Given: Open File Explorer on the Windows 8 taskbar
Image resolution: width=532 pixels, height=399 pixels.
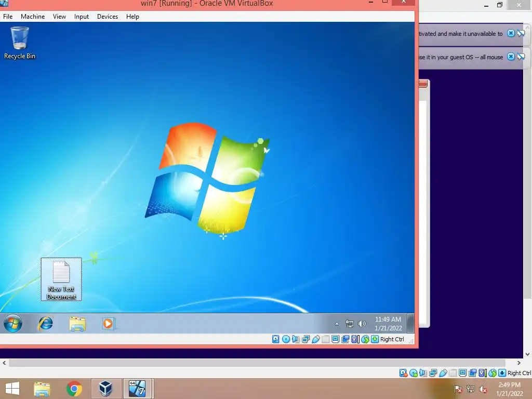Looking at the screenshot, I should (x=42, y=389).
